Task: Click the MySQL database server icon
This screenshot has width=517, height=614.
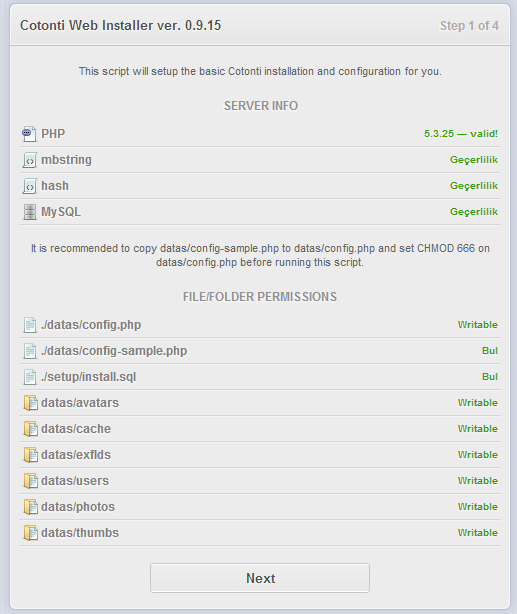Action: coord(29,212)
